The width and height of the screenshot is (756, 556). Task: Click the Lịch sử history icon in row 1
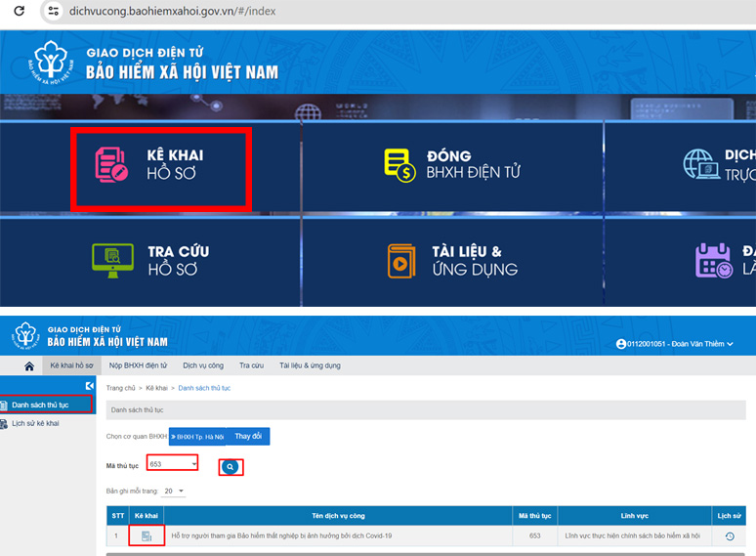[x=730, y=535]
